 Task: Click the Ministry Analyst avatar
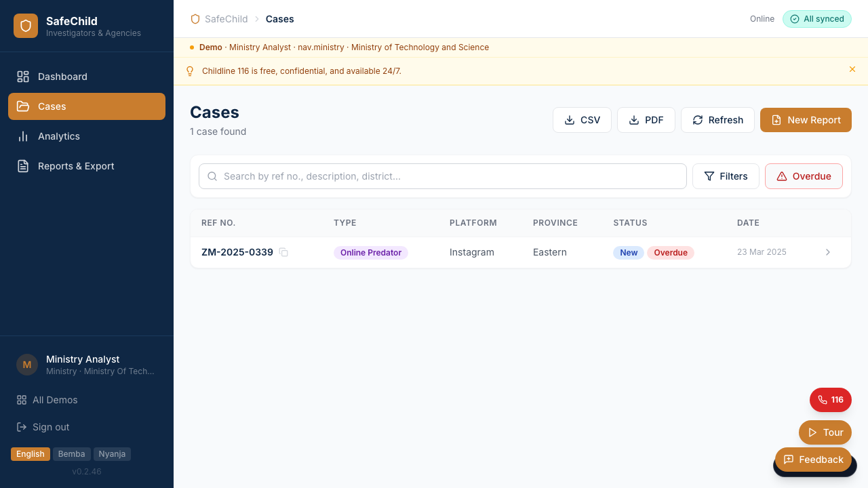click(x=27, y=365)
